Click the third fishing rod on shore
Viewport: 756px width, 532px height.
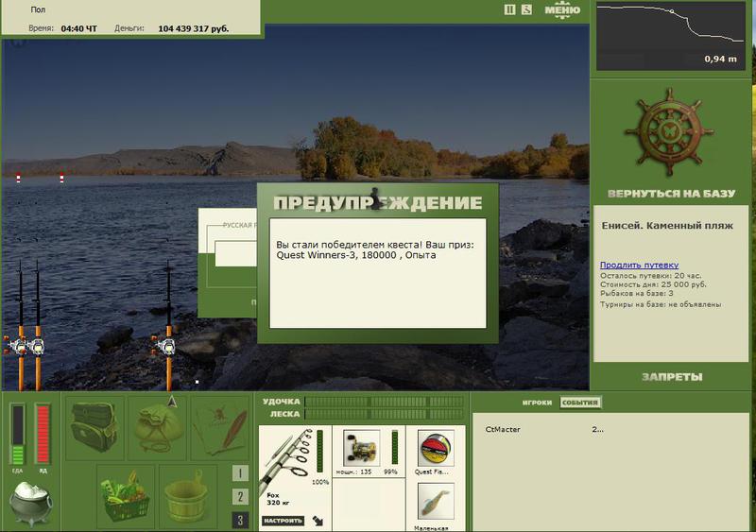point(169,326)
